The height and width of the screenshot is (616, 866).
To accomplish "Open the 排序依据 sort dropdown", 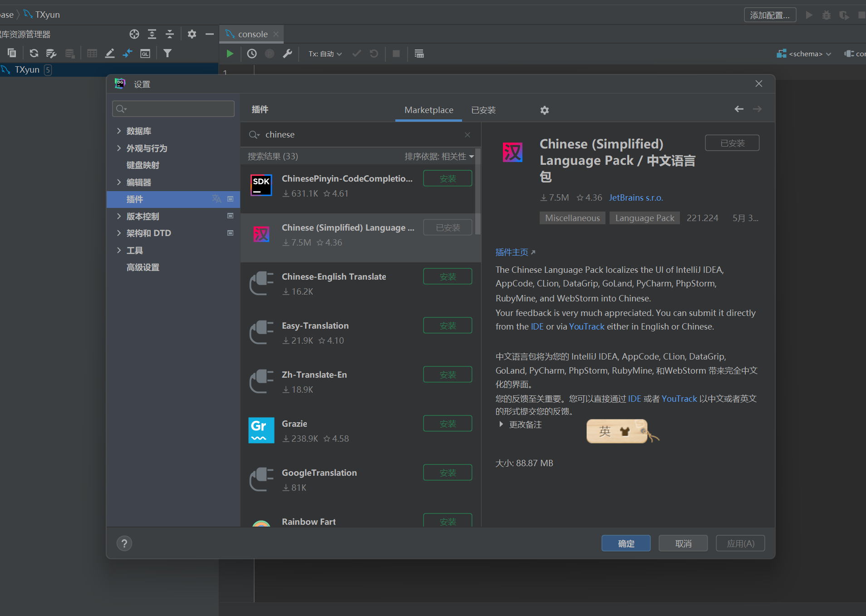I will (439, 157).
